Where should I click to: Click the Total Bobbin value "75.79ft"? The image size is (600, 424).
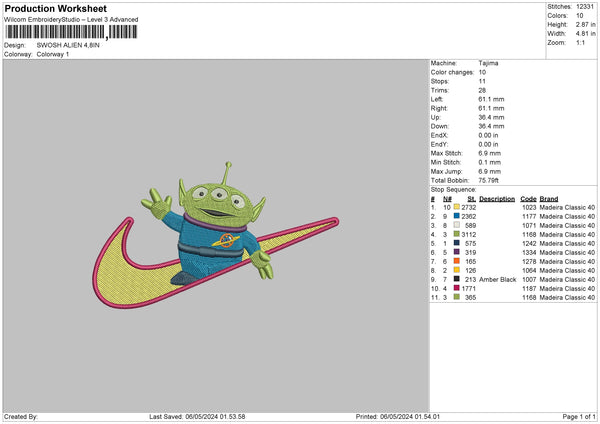click(x=488, y=180)
